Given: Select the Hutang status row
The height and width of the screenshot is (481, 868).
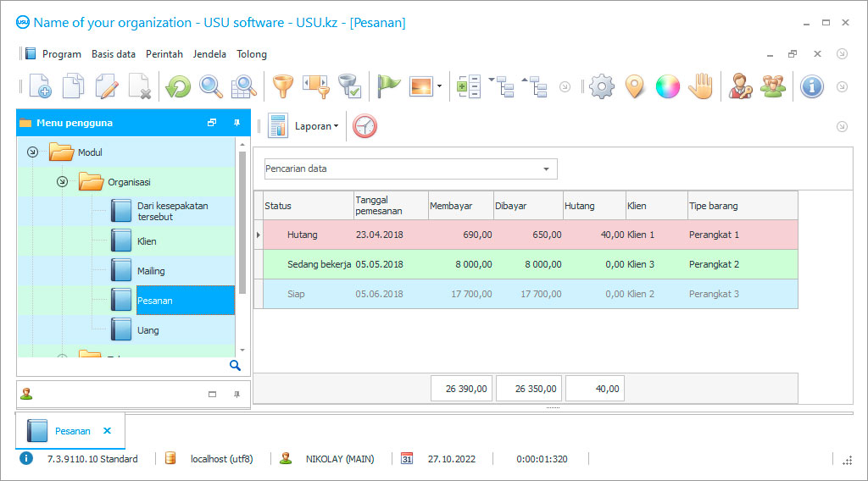Looking at the screenshot, I should click(531, 235).
